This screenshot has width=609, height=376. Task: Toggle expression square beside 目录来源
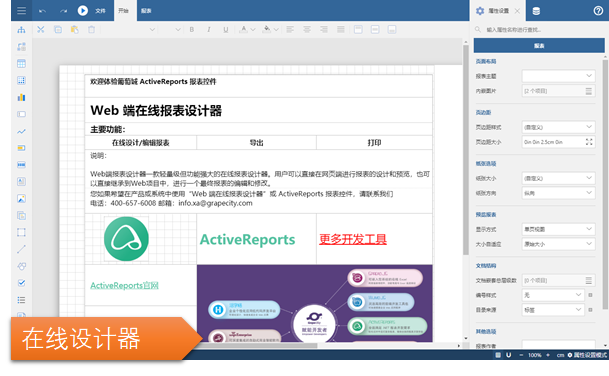pos(590,310)
